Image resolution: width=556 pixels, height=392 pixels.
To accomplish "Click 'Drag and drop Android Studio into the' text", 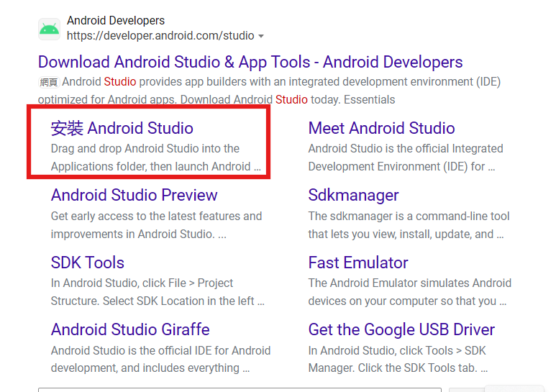I will click(145, 148).
